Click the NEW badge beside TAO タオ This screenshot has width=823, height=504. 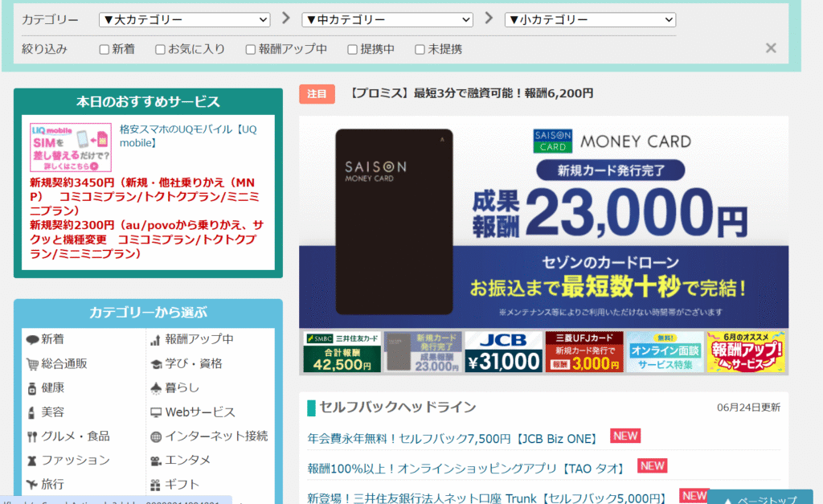(x=653, y=466)
